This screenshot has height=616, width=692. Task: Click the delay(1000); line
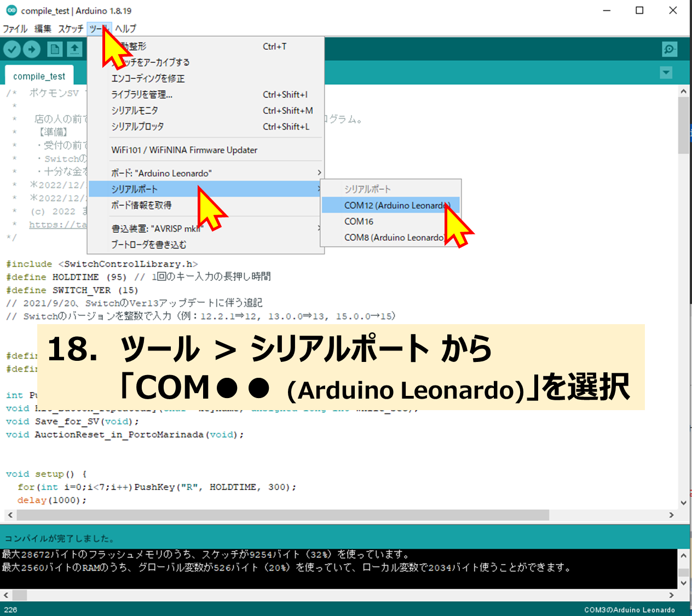point(52,500)
